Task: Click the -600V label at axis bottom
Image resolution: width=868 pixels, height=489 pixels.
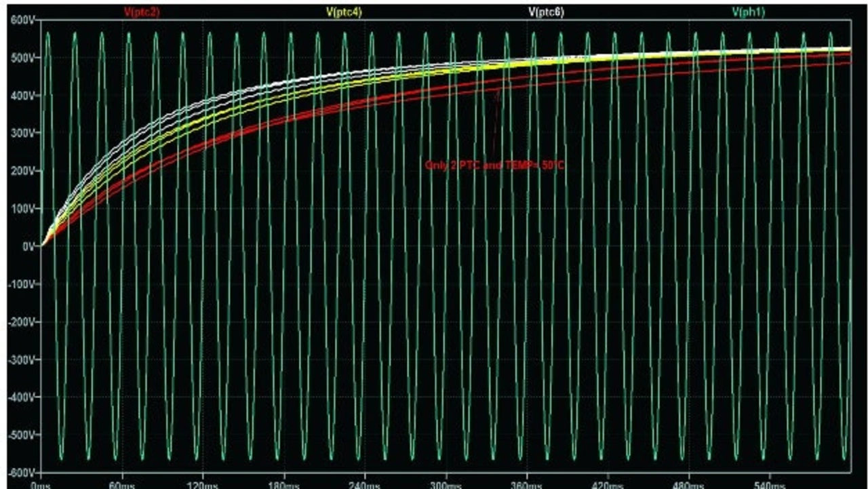Action: coord(21,472)
